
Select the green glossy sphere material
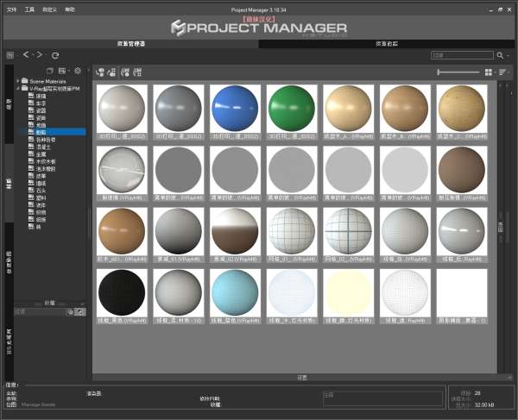coord(292,109)
